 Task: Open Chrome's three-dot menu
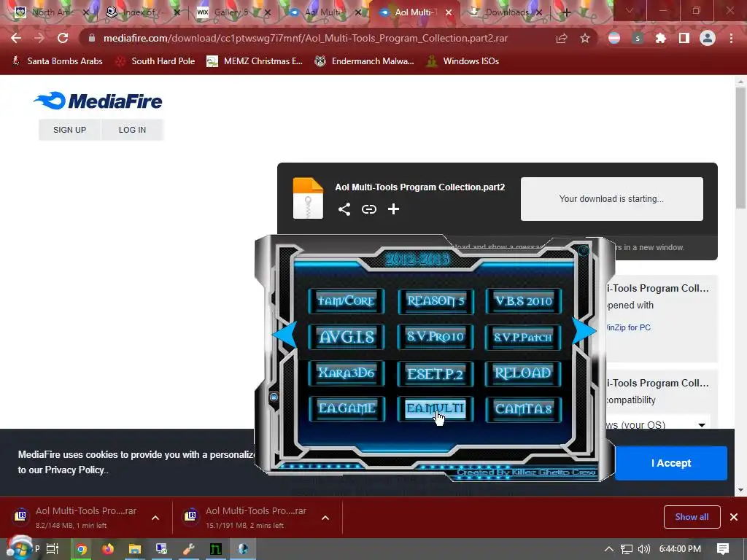[x=731, y=38]
